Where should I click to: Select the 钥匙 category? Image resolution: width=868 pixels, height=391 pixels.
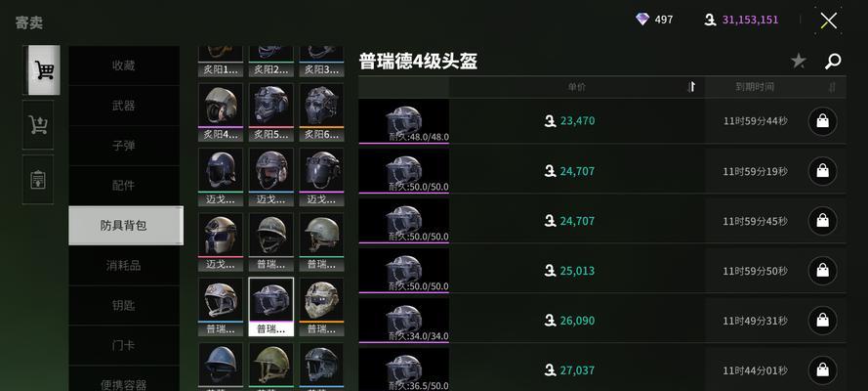click(123, 305)
